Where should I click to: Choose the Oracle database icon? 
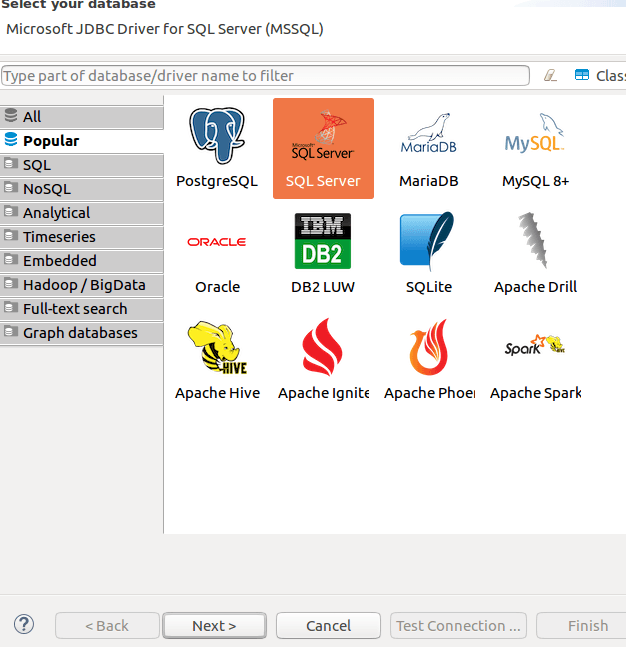tap(217, 242)
